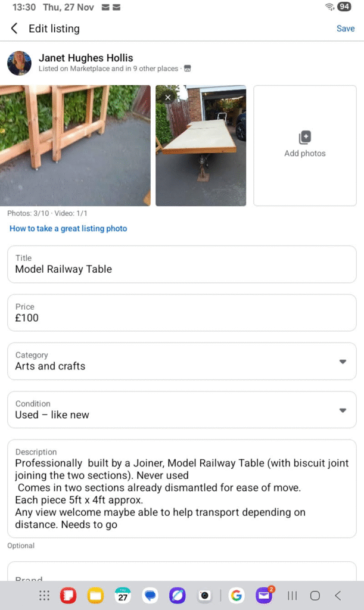Screen dimensions: 364x610
Task: Expand the Category dropdown arrow
Action: 343,362
